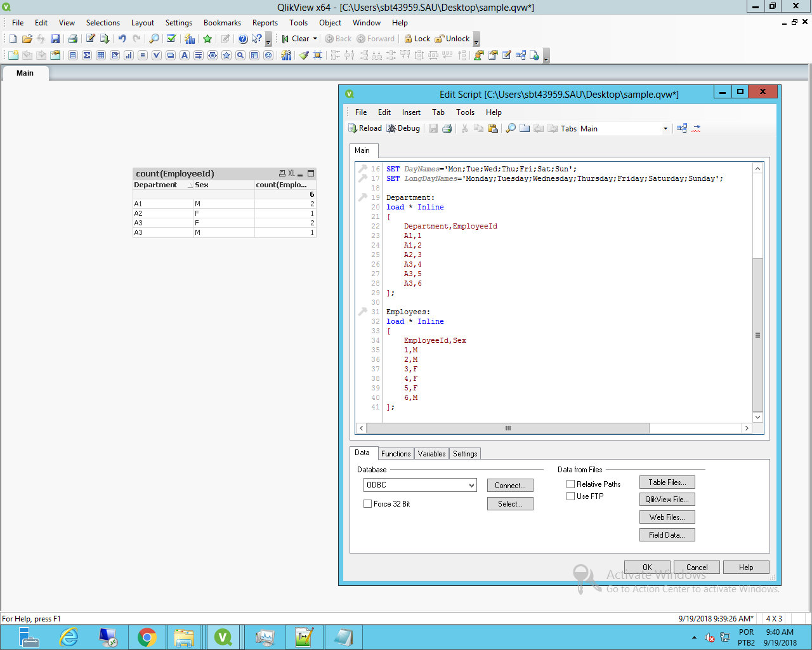Viewport: 812px width, 650px height.
Task: Expand design toolbar overflow options arrow
Action: point(546,56)
